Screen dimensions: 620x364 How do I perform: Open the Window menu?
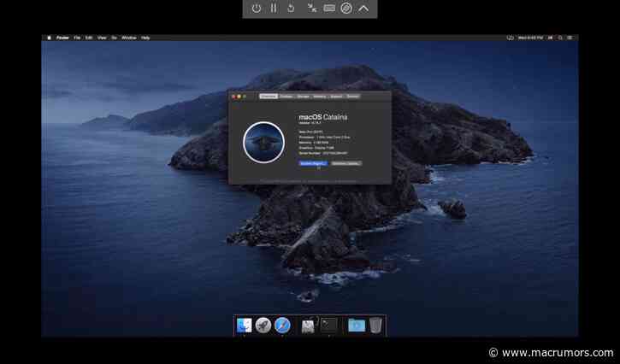point(129,38)
